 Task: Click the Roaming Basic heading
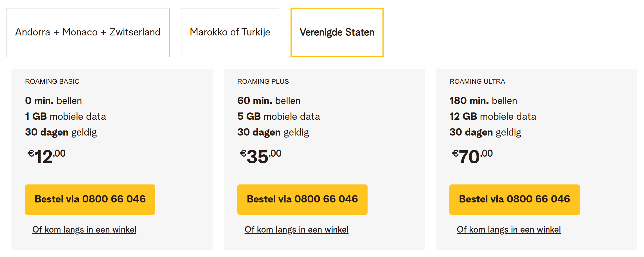52,82
